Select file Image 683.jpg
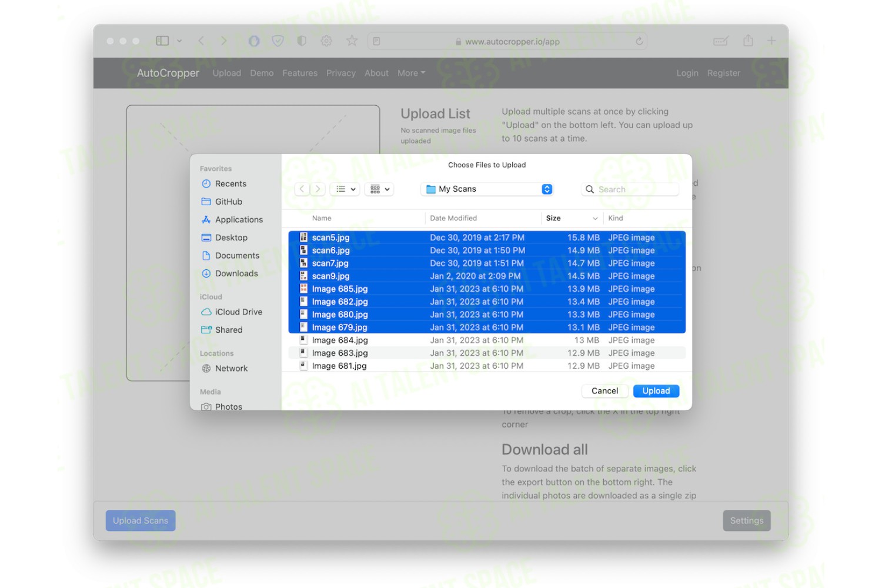882x588 pixels. [x=487, y=353]
